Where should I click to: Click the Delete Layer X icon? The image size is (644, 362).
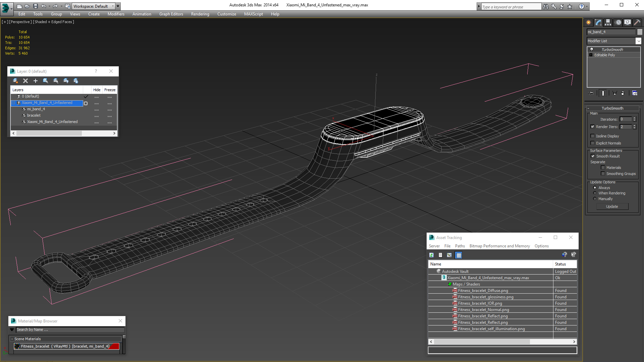pyautogui.click(x=25, y=81)
